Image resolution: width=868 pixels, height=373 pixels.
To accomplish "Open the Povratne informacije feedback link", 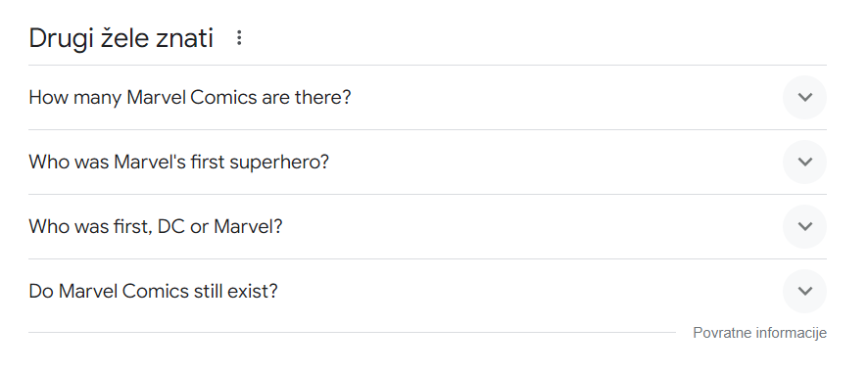I will 759,333.
